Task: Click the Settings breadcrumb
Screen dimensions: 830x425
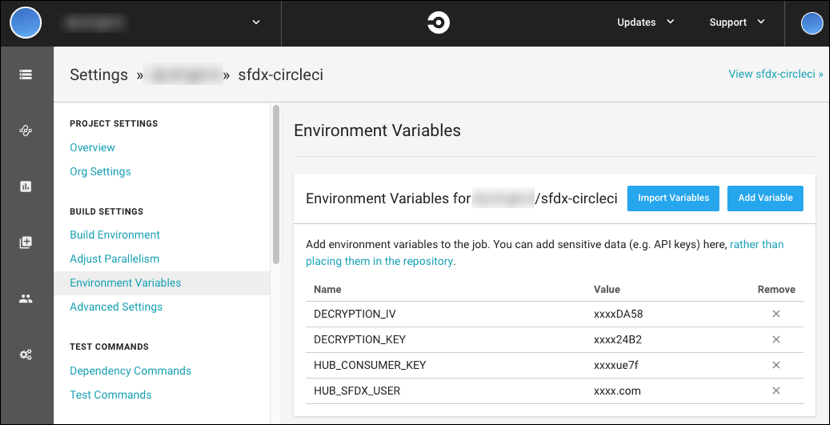Action: pos(98,75)
